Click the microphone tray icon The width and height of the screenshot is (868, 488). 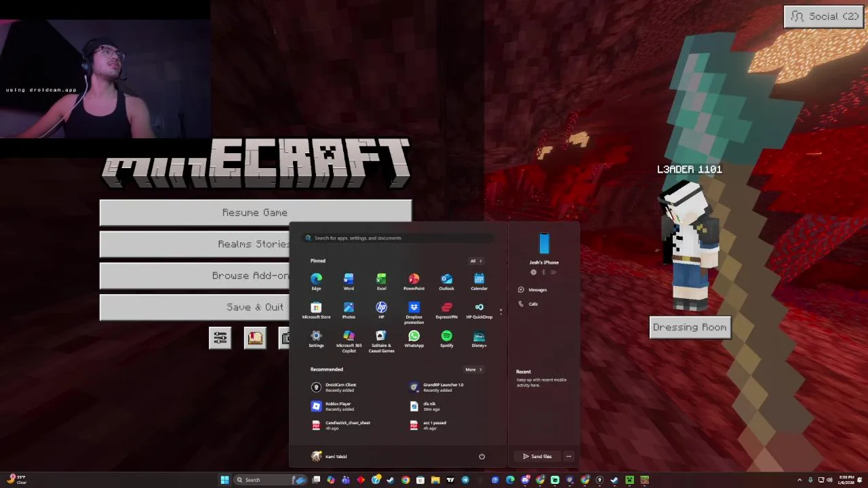(810, 480)
